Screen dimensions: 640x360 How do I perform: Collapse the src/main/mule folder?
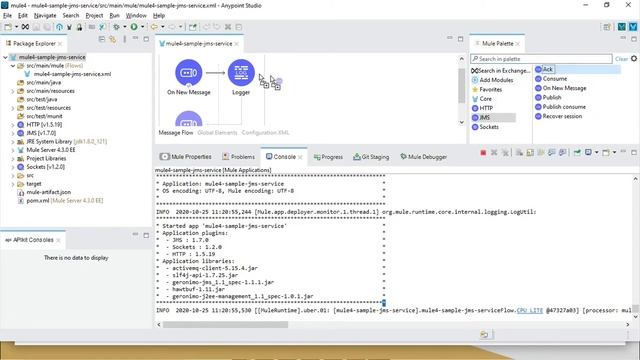[13, 66]
